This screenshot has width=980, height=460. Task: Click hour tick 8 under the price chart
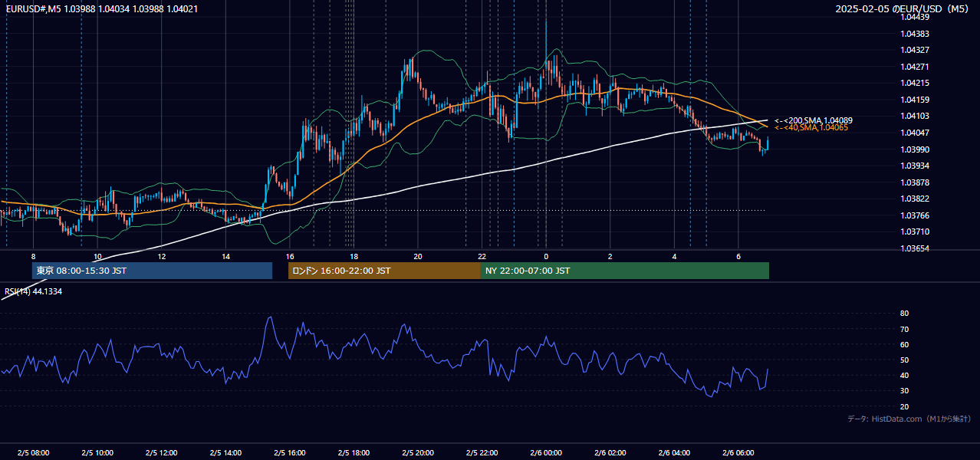pyautogui.click(x=33, y=256)
